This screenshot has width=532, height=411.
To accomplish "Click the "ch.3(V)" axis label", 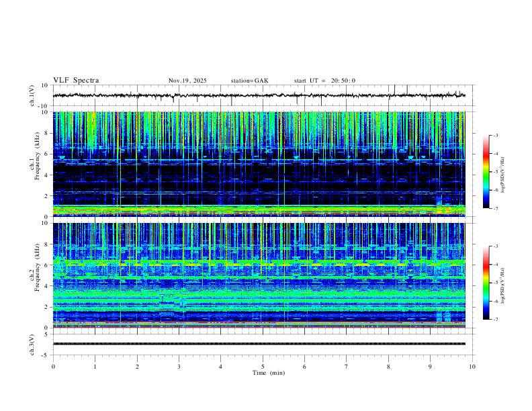I will 32,345.
